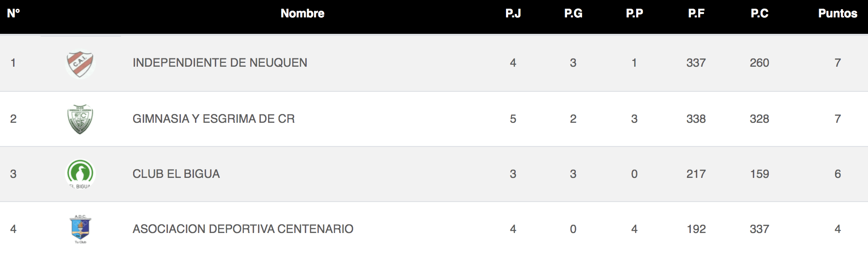
Task: Sort by the Puntos column header
Action: (838, 14)
